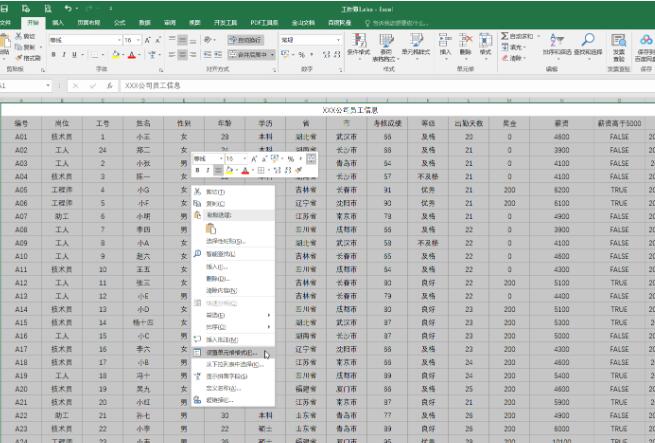This screenshot has height=443, width=655.
Task: Choose Insert Comment in the context menu
Action: click(x=233, y=340)
